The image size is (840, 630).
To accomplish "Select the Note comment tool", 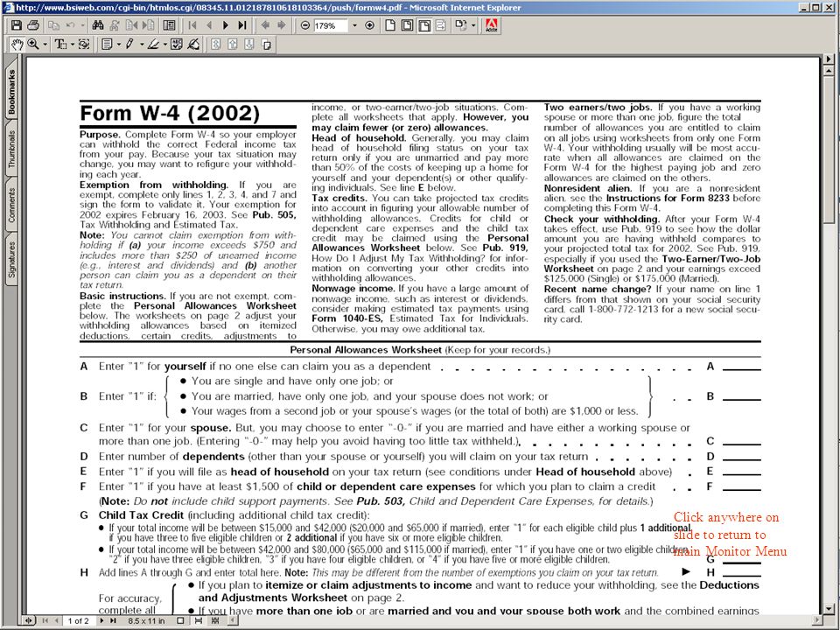I will 107,45.
